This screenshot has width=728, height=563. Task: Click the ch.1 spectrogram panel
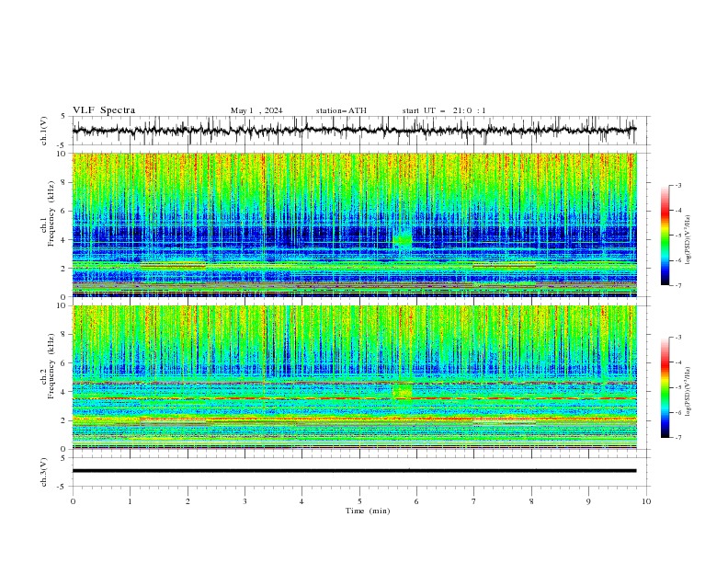pyautogui.click(x=354, y=224)
